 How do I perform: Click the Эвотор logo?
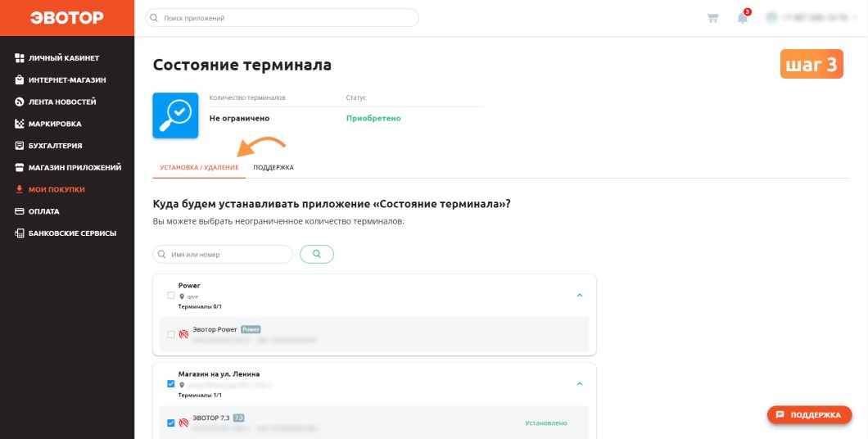point(66,18)
